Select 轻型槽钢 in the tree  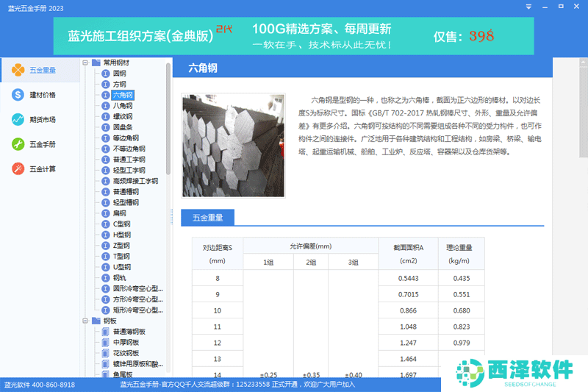126,202
